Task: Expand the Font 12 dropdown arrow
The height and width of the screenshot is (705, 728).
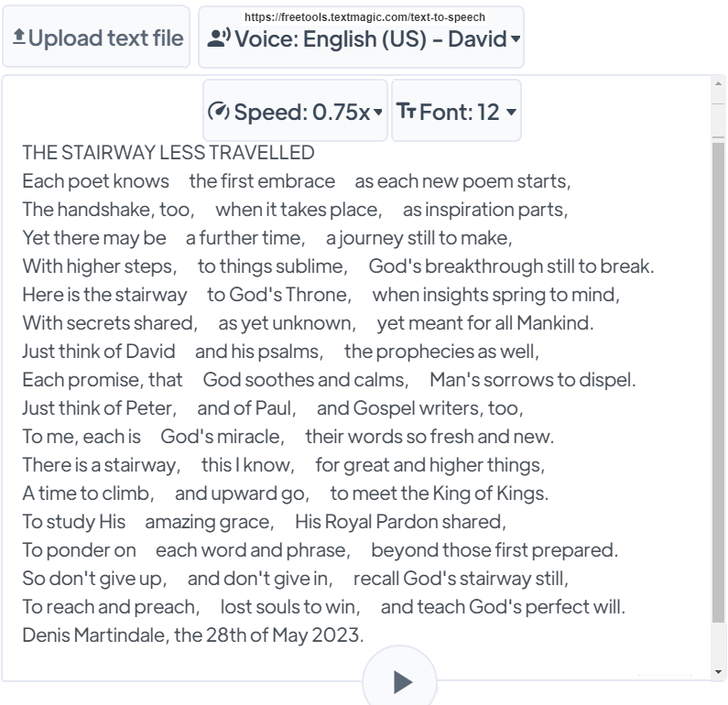Action: 511,113
